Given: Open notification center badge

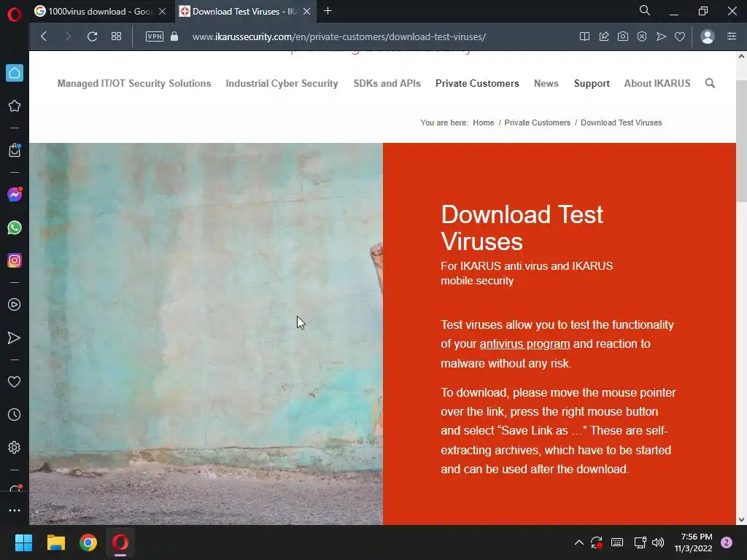Looking at the screenshot, I should 727,542.
